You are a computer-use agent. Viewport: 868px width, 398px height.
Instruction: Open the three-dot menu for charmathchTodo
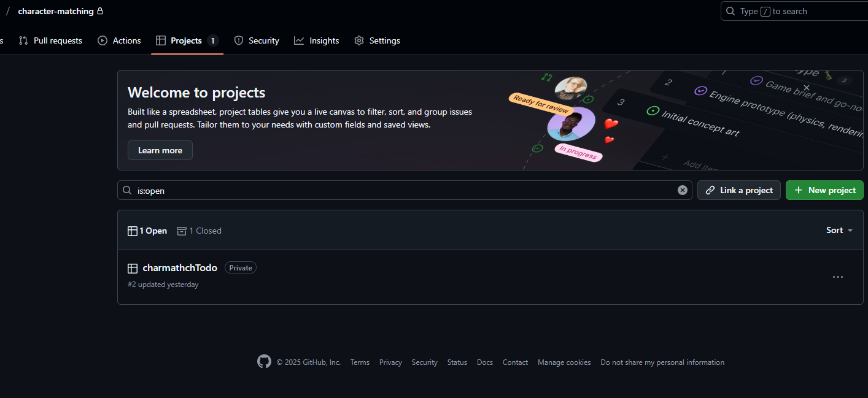838,277
